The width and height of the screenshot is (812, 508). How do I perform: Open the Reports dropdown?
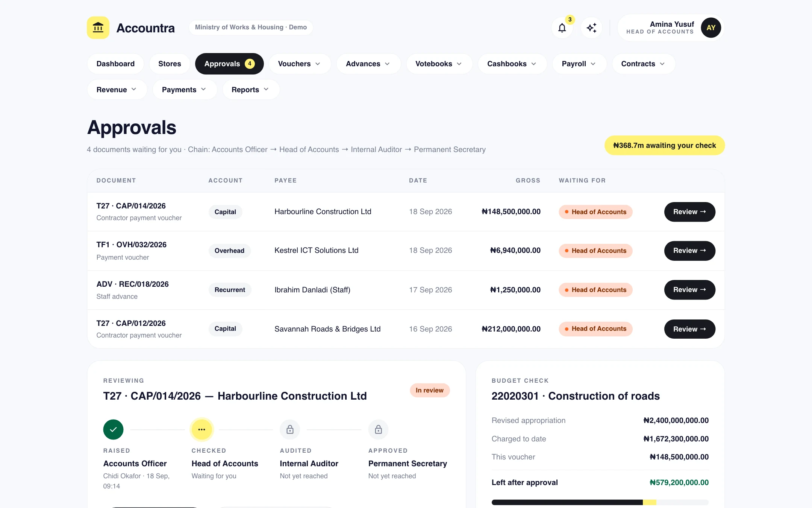click(x=250, y=90)
